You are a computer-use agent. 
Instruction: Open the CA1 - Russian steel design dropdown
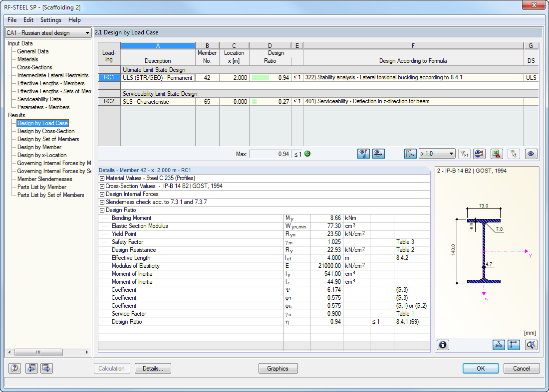tap(48, 33)
